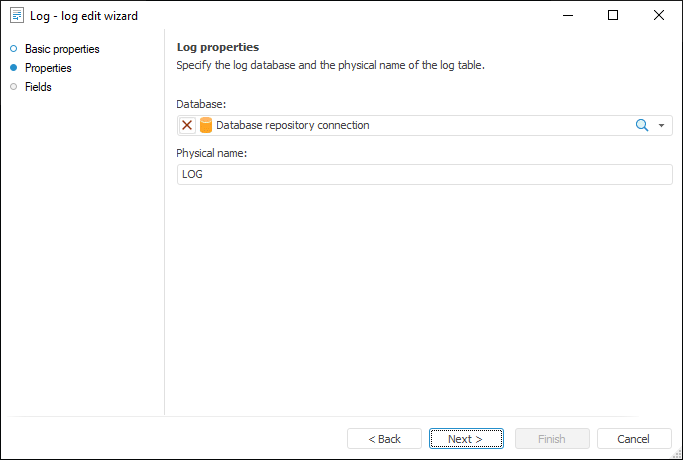Click the Physical name text field
This screenshot has width=683, height=460.
coord(424,174)
